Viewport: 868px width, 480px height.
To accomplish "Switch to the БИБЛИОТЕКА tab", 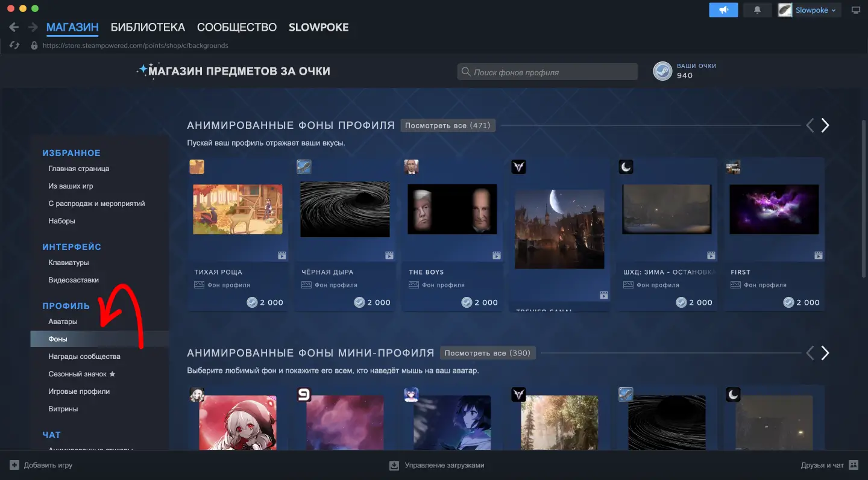I will pos(147,27).
